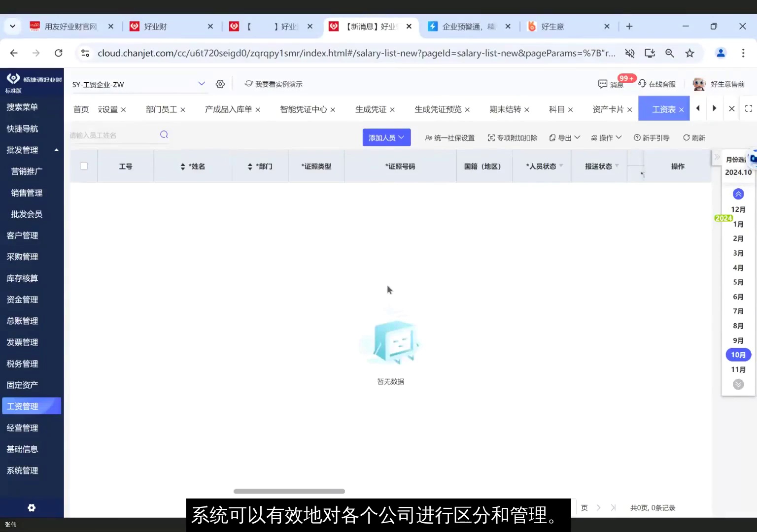Toggle sort order on the 部门 column

[x=250, y=166]
